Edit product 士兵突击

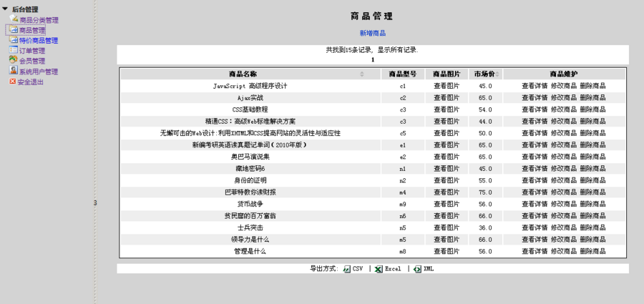[x=564, y=228]
